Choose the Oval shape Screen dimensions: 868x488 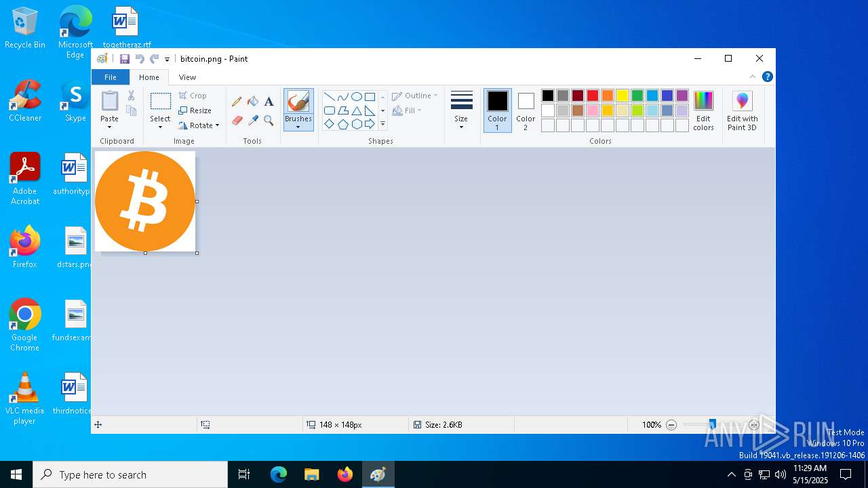click(356, 96)
